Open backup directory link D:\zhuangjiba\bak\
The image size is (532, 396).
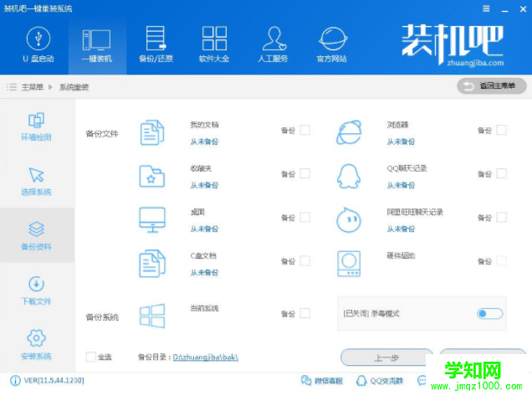click(x=206, y=357)
